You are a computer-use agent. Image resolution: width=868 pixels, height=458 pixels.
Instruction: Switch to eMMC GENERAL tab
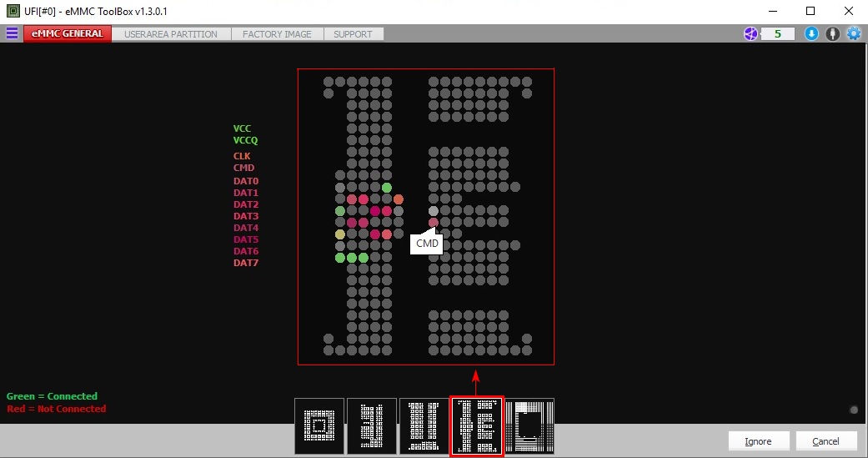[68, 33]
